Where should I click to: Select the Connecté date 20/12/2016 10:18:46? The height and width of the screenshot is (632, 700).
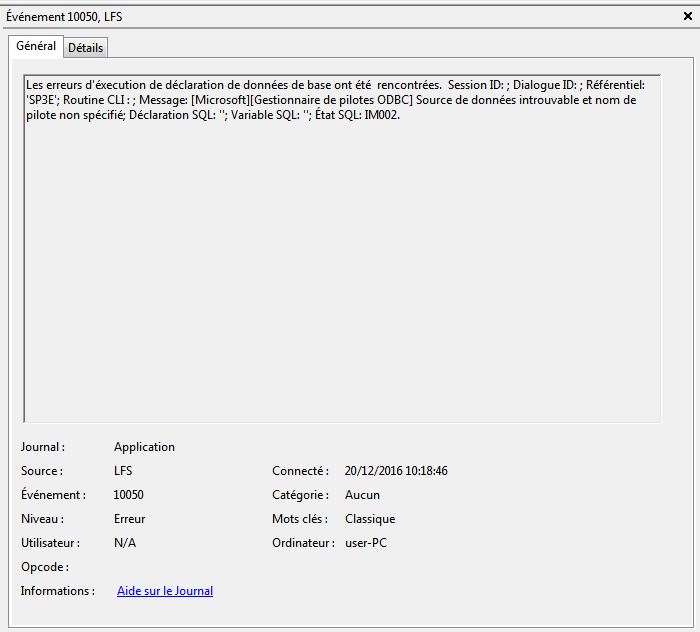pyautogui.click(x=396, y=471)
